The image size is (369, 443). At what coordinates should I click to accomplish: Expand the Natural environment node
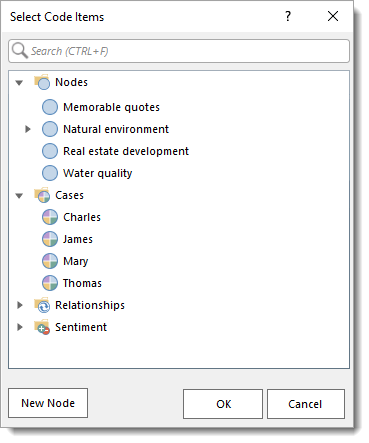coord(28,129)
